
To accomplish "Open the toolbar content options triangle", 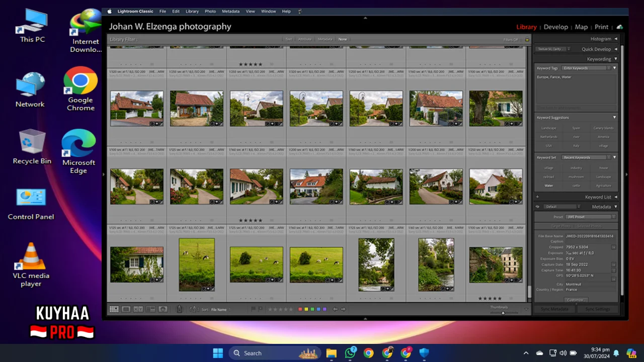I will pyautogui.click(x=526, y=309).
